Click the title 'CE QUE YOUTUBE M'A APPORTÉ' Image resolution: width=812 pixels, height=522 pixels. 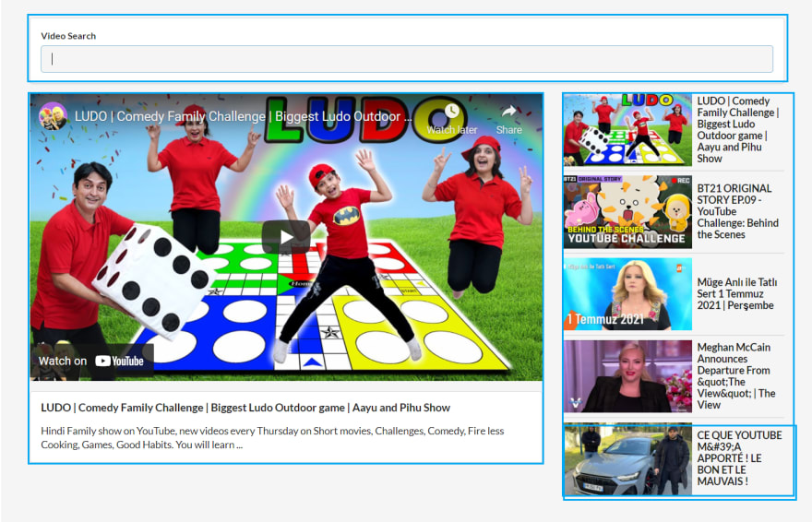[x=739, y=458]
